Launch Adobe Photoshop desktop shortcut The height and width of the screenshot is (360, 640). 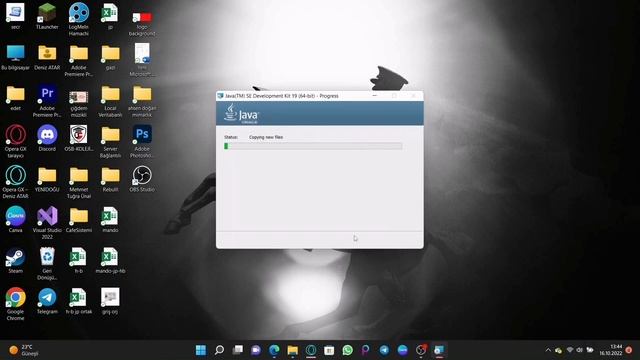(x=142, y=141)
